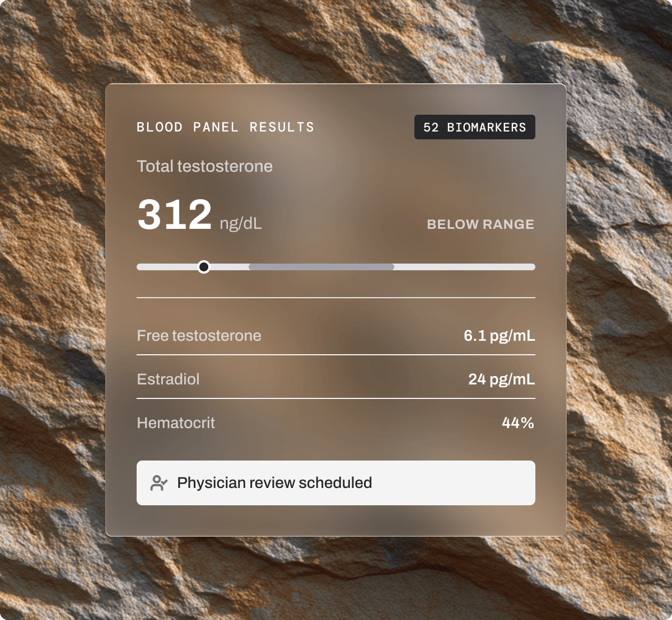This screenshot has height=620, width=672.
Task: Click the 44% hematocrit value
Action: (x=518, y=423)
